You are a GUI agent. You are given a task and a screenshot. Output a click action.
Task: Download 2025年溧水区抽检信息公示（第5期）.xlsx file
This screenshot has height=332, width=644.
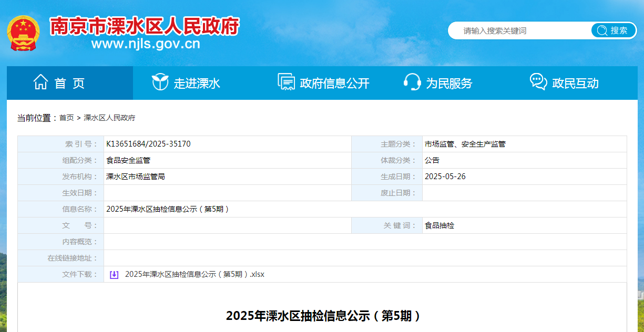(195, 274)
